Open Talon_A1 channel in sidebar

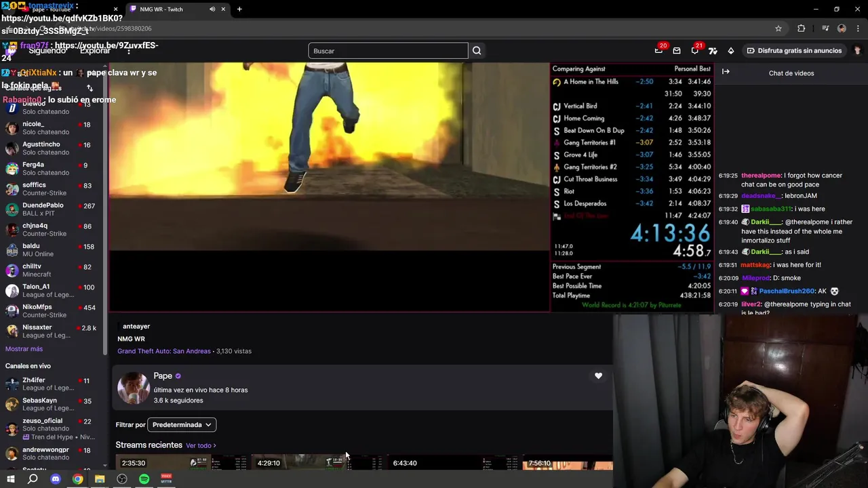(53, 291)
